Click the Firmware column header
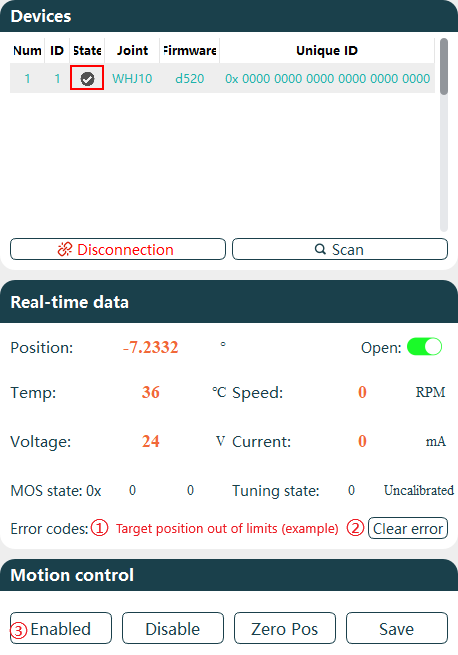Viewport: 458px width, 655px height. click(190, 51)
